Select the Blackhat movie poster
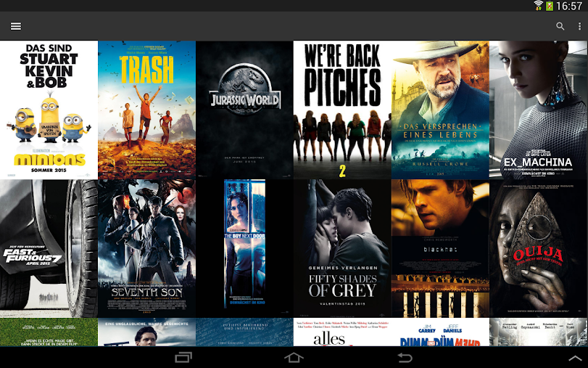This screenshot has width=588, height=368. point(440,248)
